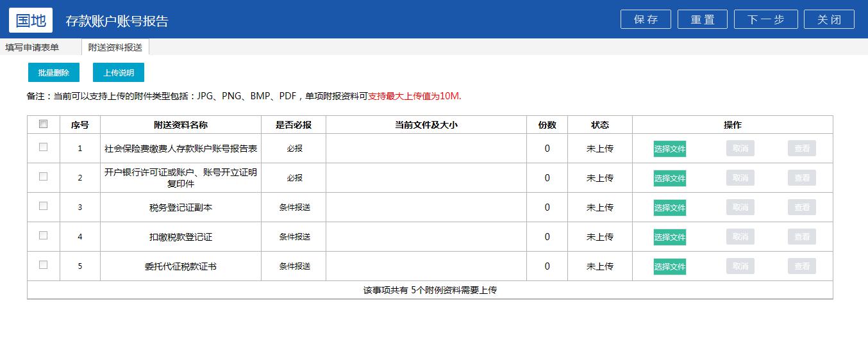
Task: Click the text 社会保险费缴费人存款账户账号报告表
Action: (181, 149)
